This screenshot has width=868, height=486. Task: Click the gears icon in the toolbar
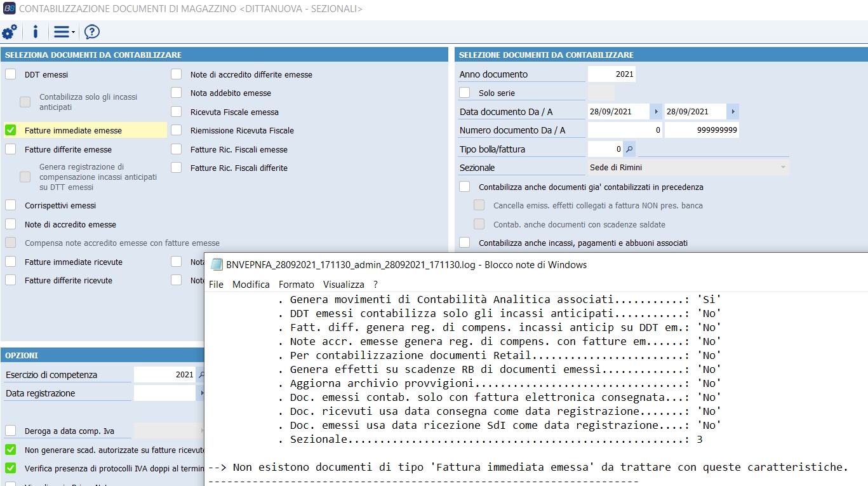pyautogui.click(x=10, y=32)
